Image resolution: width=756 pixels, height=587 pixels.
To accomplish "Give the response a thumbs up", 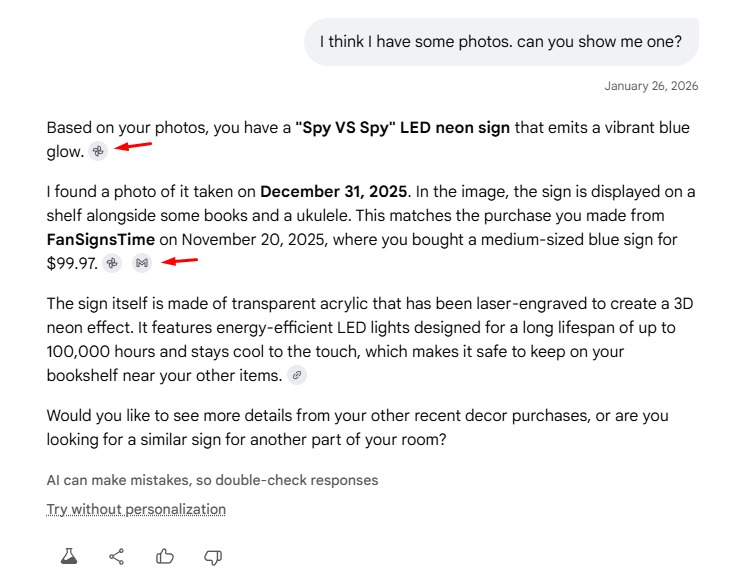I will point(165,557).
